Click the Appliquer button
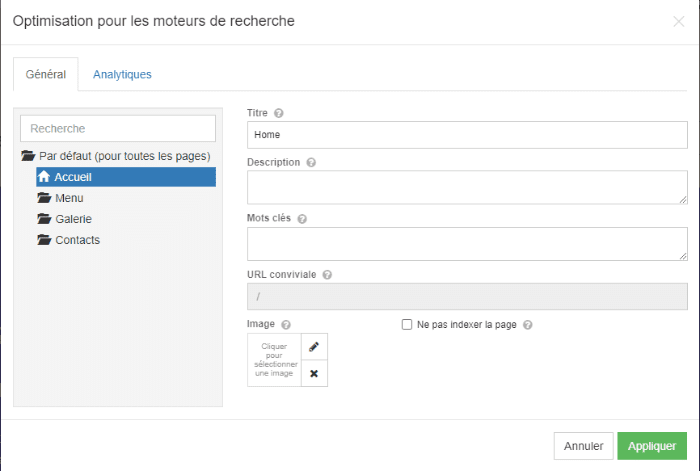This screenshot has height=471, width=700. [x=652, y=446]
